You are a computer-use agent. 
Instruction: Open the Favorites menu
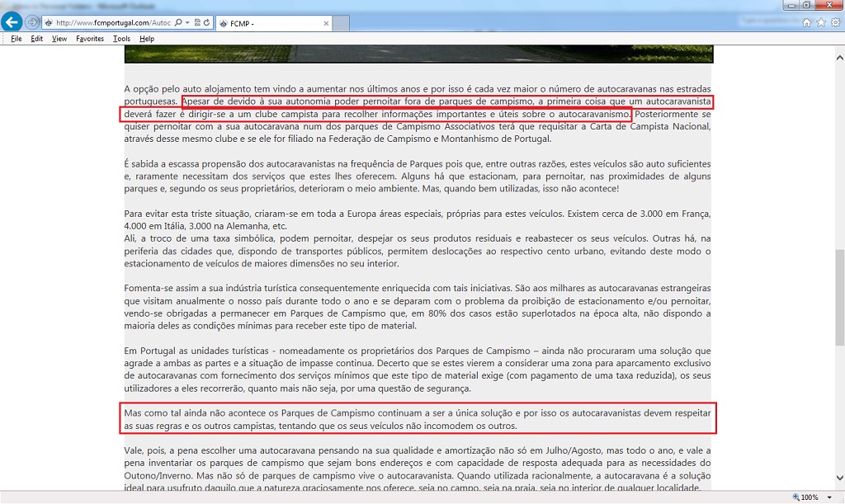pos(90,39)
